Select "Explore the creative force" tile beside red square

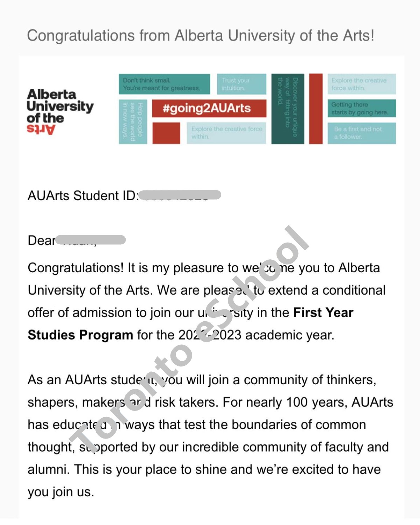226,133
